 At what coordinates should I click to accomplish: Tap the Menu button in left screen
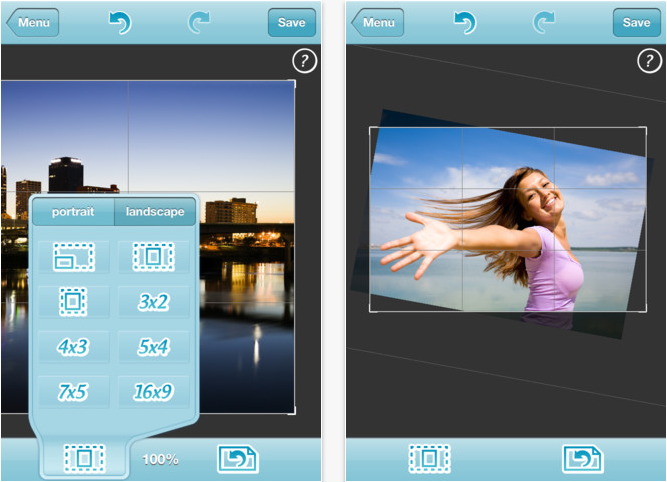(x=33, y=22)
